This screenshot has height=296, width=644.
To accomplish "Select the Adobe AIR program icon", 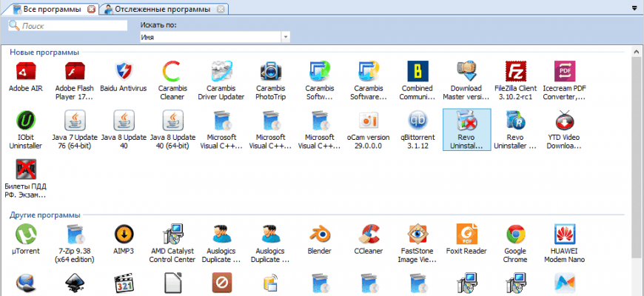I will tap(25, 71).
